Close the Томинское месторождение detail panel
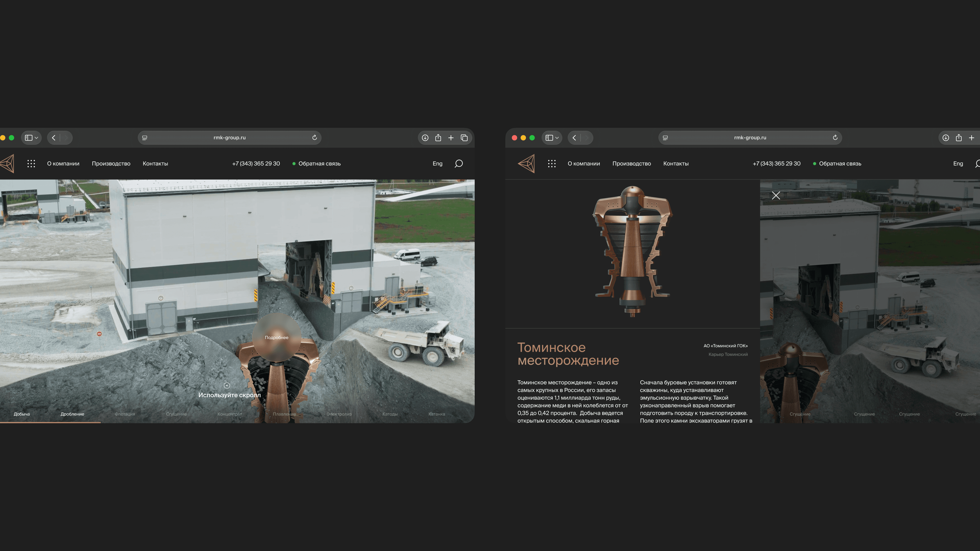Image resolution: width=980 pixels, height=551 pixels. 776,195
